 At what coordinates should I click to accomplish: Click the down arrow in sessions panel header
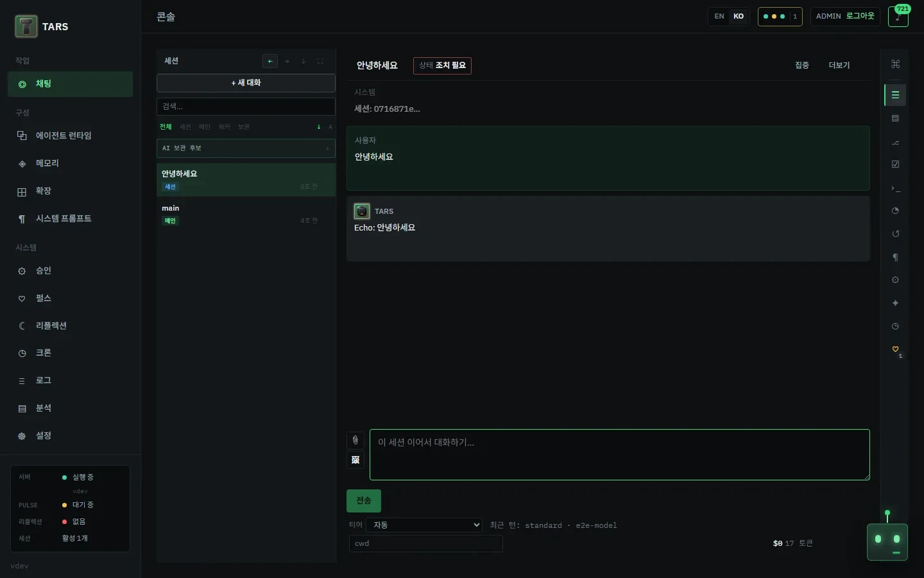click(x=304, y=61)
